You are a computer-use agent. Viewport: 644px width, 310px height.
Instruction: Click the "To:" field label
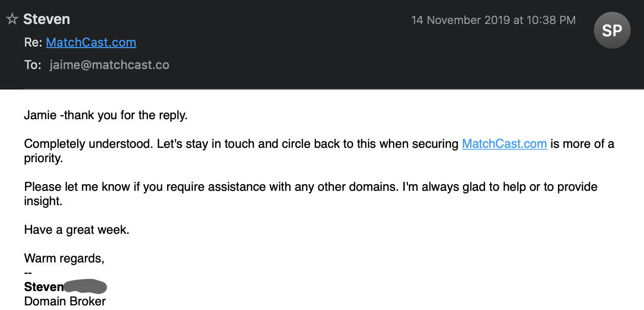33,65
